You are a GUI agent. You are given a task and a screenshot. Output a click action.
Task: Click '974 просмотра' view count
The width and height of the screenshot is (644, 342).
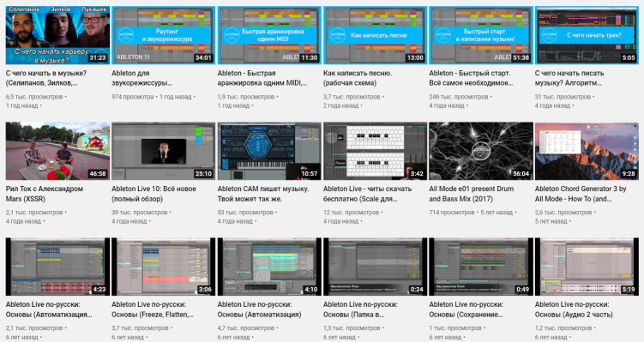click(x=132, y=97)
